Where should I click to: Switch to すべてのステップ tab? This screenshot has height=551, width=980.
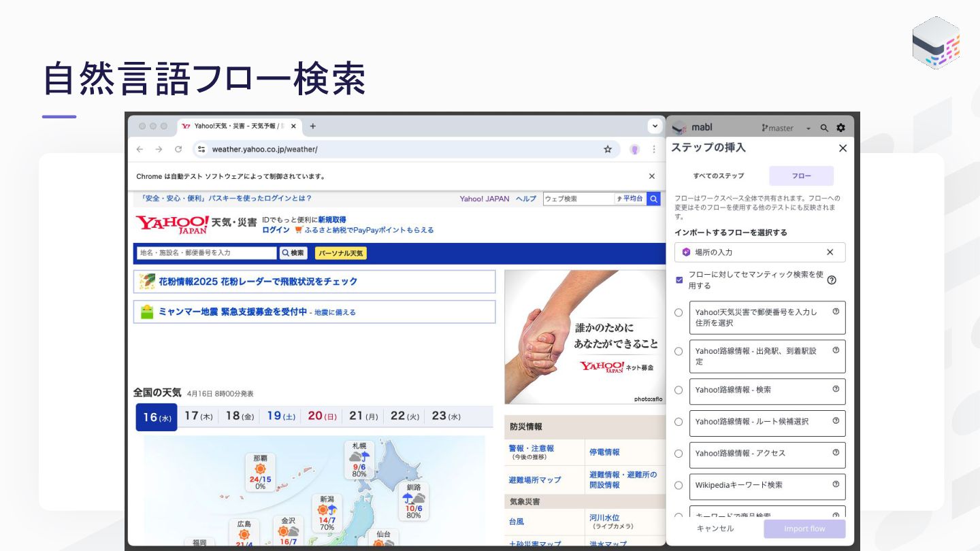(719, 176)
